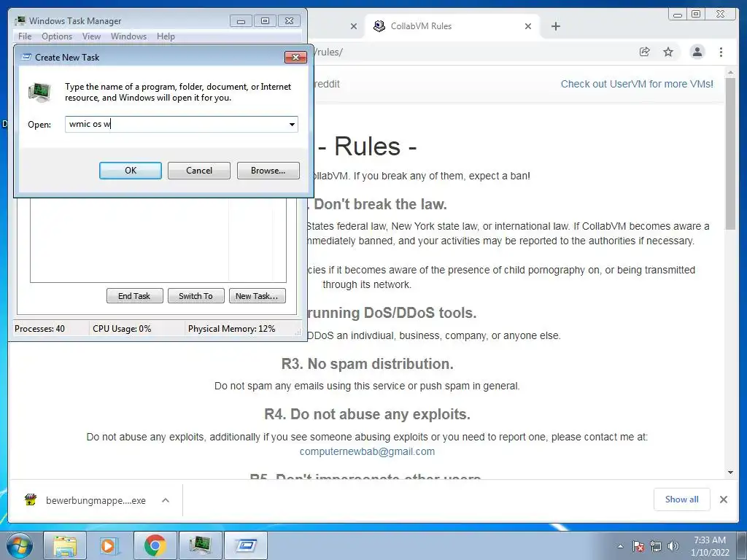Screen dimensions: 747x560
Task: Click Switch To in Task Manager
Action: [x=196, y=296]
